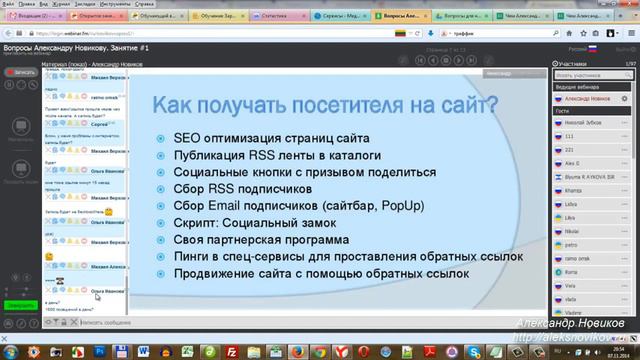This screenshot has height=360, width=640.
Task: Close the bottom find bar
Action: [x=4, y=338]
